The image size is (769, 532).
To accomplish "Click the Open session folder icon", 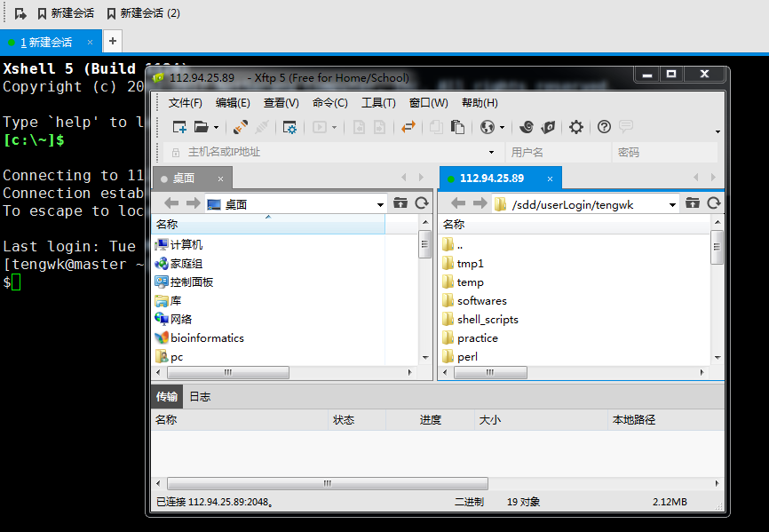I will [x=201, y=128].
